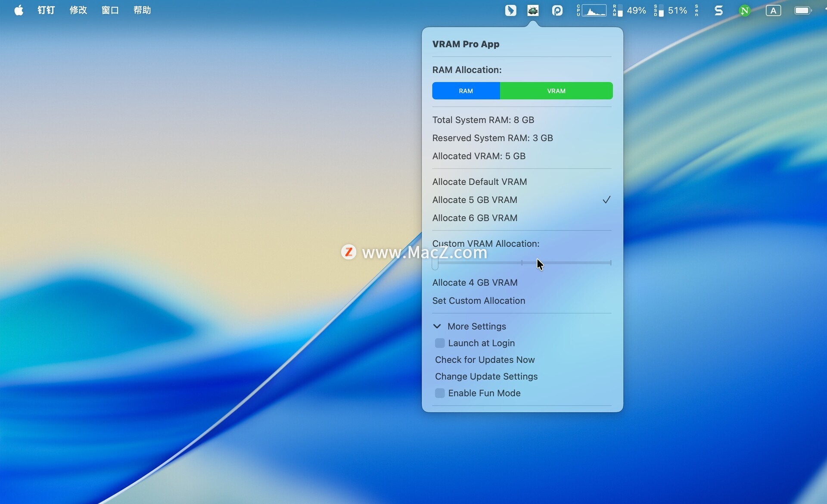The image size is (827, 504).
Task: Click the Total System RAM: 8 GB line
Action: click(x=483, y=120)
